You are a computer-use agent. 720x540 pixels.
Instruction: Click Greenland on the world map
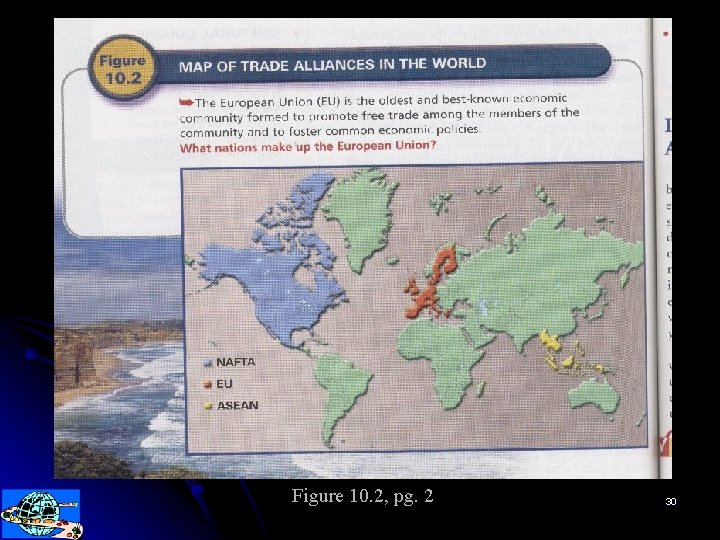pyautogui.click(x=363, y=216)
